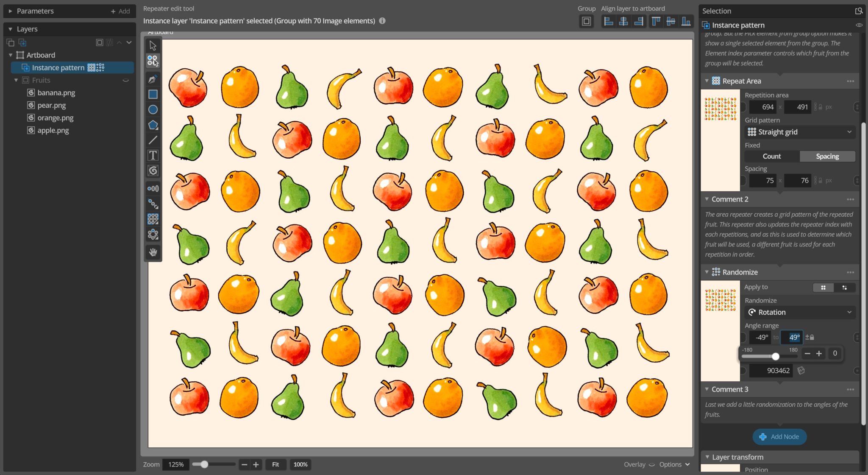
Task: Activate the Spiral tool
Action: click(x=153, y=170)
